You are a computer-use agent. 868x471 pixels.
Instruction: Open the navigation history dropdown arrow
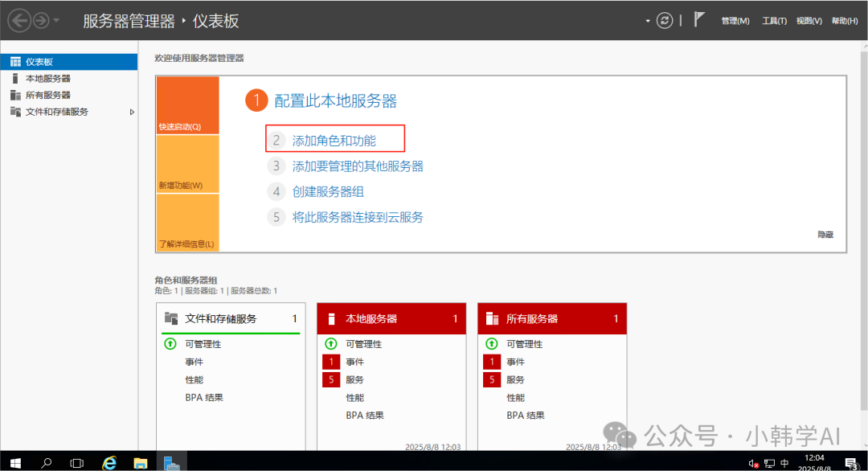point(56,21)
